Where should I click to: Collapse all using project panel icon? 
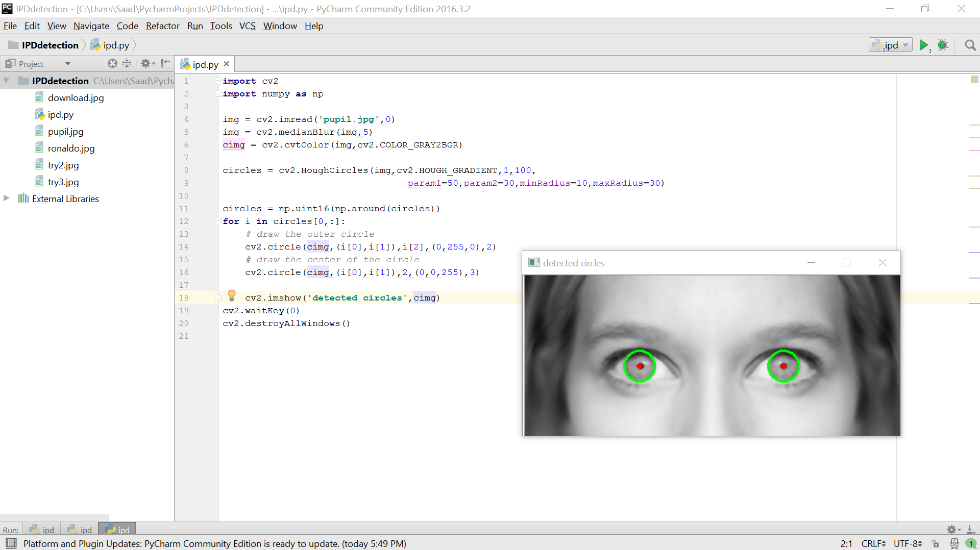(127, 63)
